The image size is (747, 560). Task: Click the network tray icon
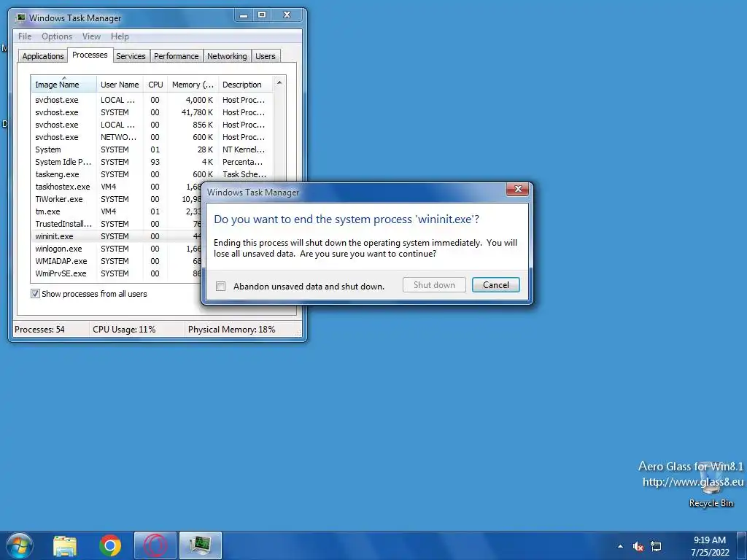(656, 546)
